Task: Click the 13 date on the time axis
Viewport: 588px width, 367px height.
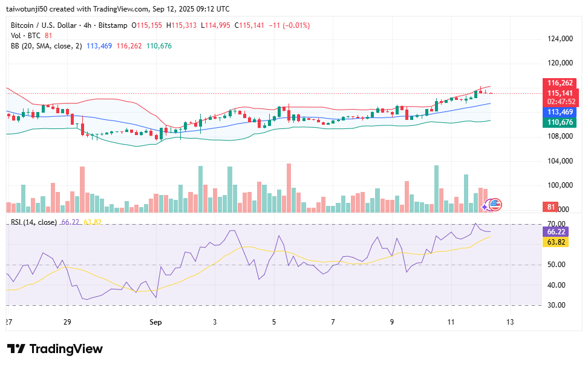Action: click(510, 322)
